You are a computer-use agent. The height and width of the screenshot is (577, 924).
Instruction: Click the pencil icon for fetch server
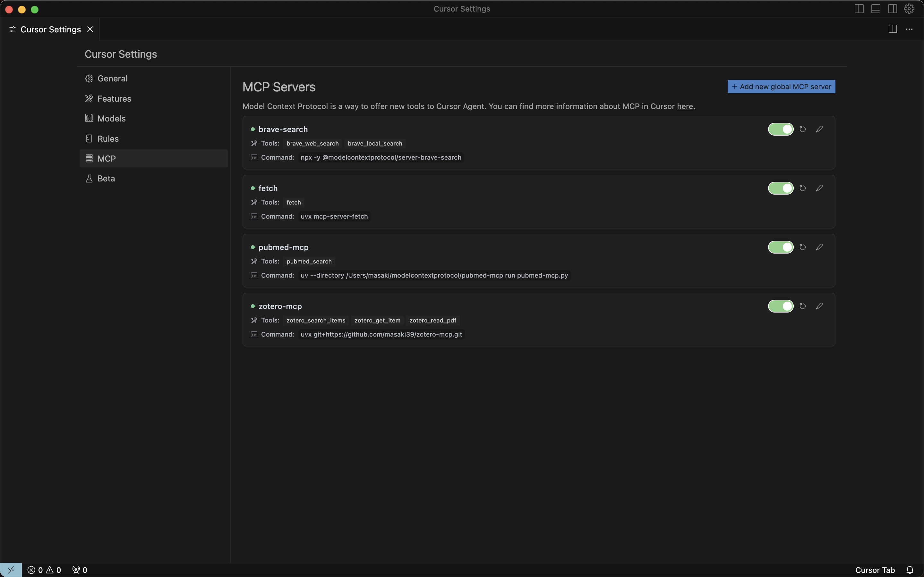[x=819, y=188]
